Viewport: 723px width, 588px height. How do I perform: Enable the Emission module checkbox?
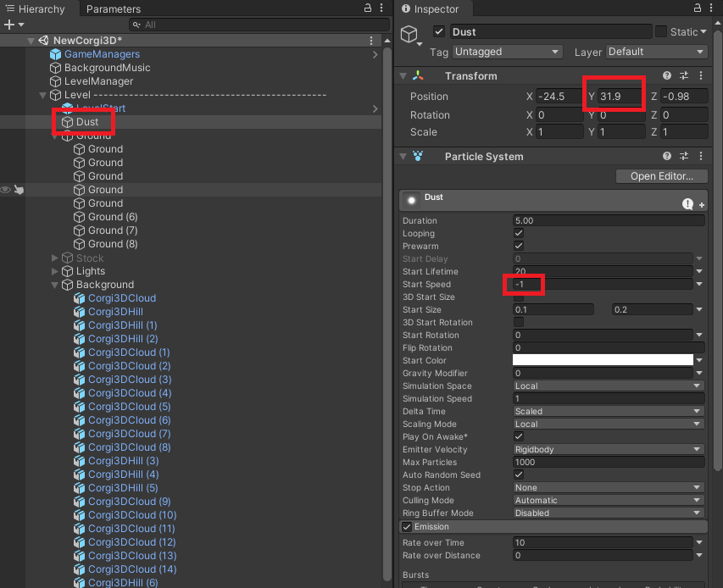407,526
